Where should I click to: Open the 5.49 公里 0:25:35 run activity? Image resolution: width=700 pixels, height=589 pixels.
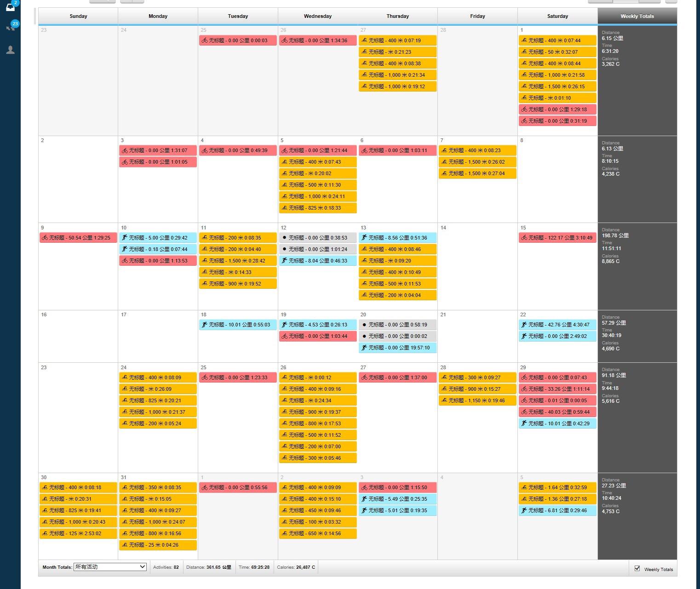click(398, 499)
